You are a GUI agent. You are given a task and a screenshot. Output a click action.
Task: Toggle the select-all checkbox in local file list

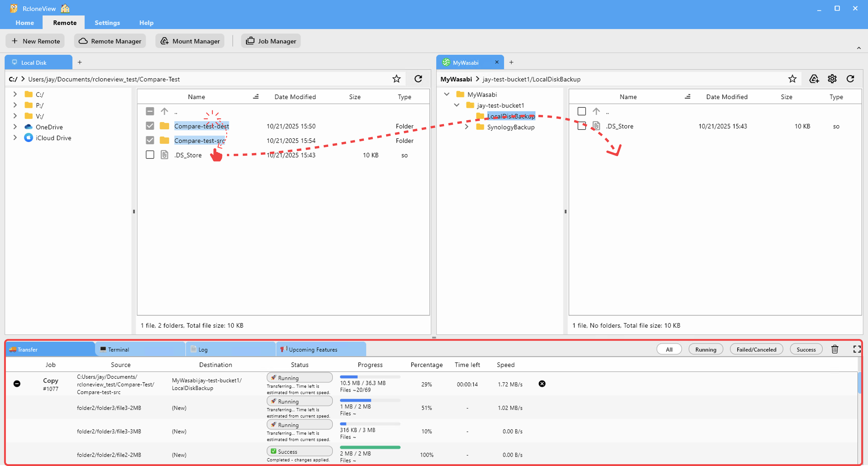pos(150,111)
